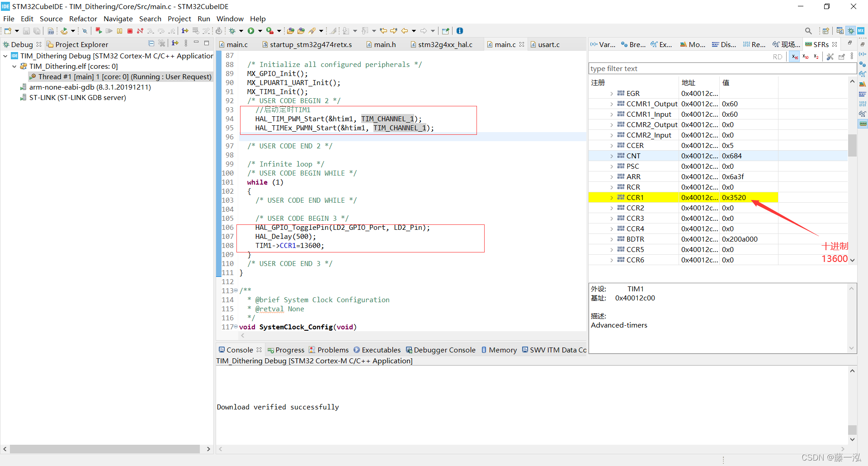Switch to the Debug perspective button
Image resolution: width=868 pixels, height=466 pixels.
[x=851, y=31]
